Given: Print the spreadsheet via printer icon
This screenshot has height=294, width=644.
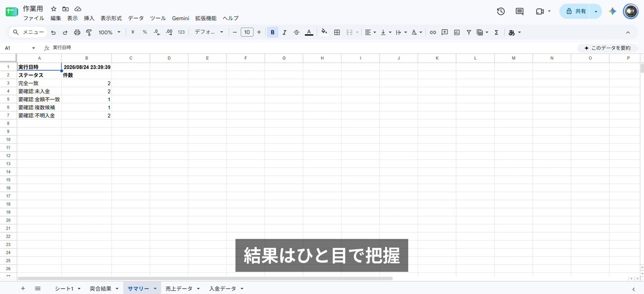Looking at the screenshot, I should (x=77, y=33).
